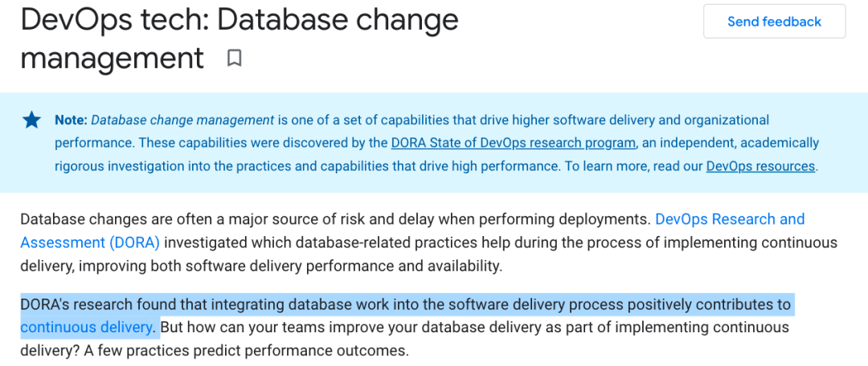Click the star icon in the note box
The image size is (868, 366).
pos(31,120)
